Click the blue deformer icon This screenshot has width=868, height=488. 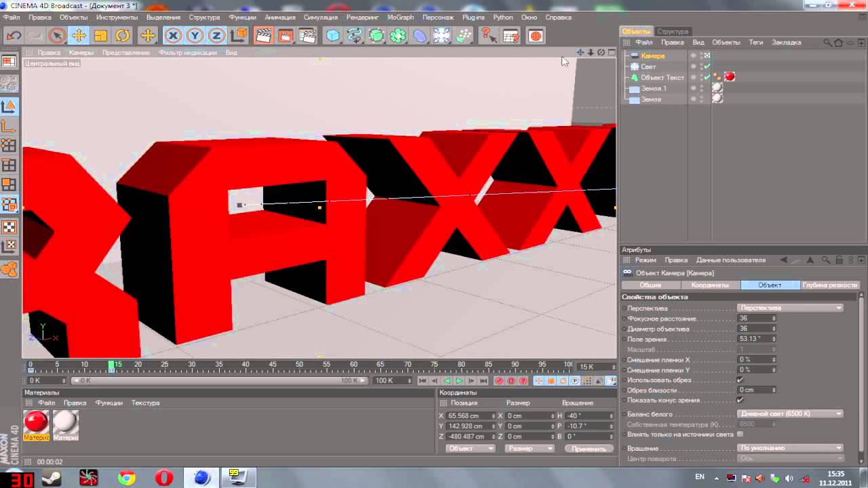coord(420,35)
